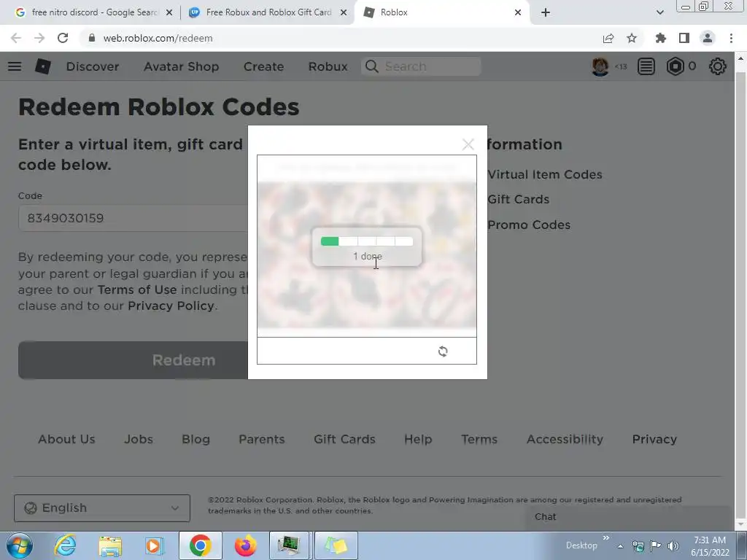Click the captcha progress bar

click(367, 241)
